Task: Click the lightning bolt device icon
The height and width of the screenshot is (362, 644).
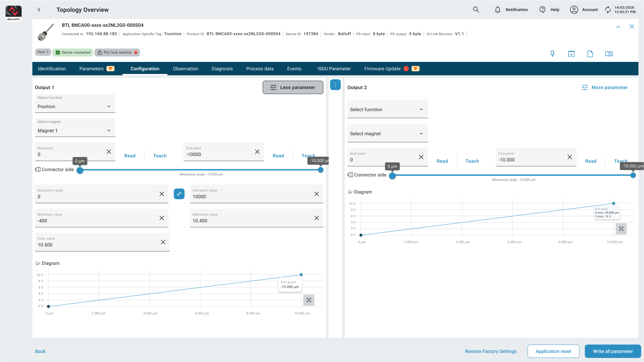Action: (x=552, y=54)
